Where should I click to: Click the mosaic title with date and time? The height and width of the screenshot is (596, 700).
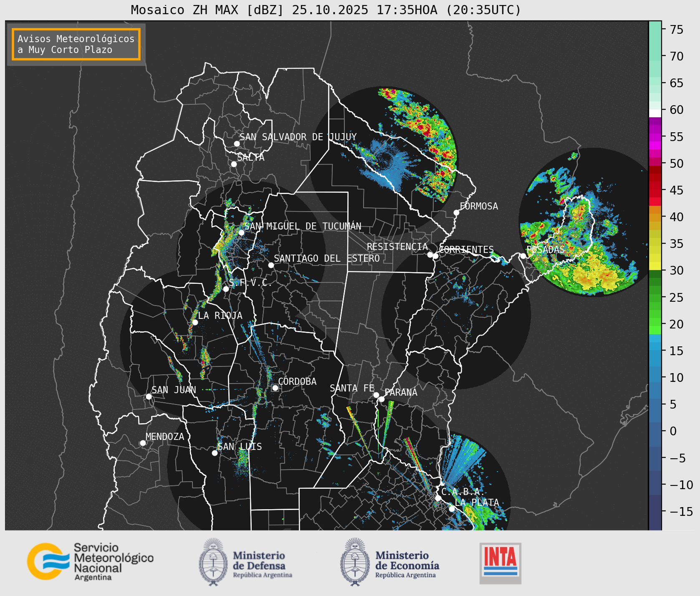coord(326,10)
